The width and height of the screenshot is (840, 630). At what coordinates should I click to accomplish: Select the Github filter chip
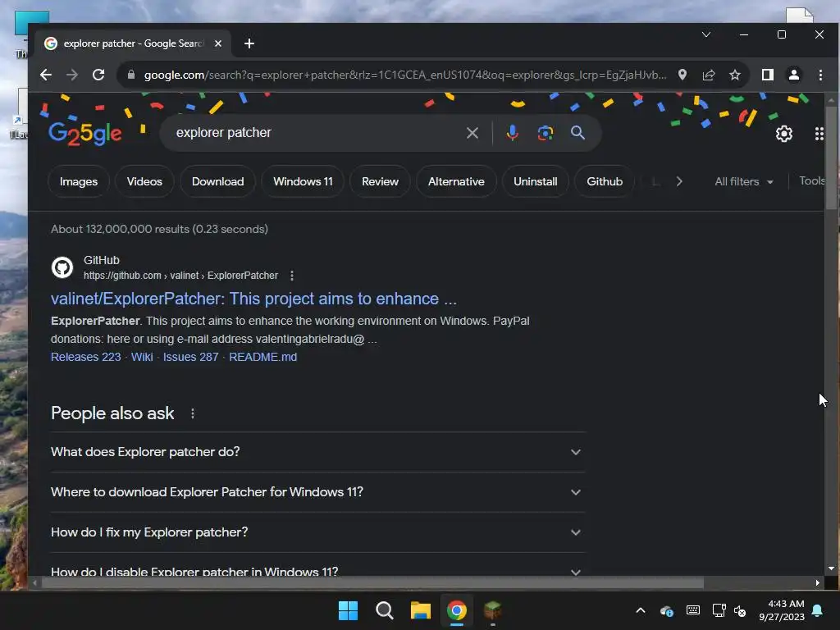click(605, 181)
